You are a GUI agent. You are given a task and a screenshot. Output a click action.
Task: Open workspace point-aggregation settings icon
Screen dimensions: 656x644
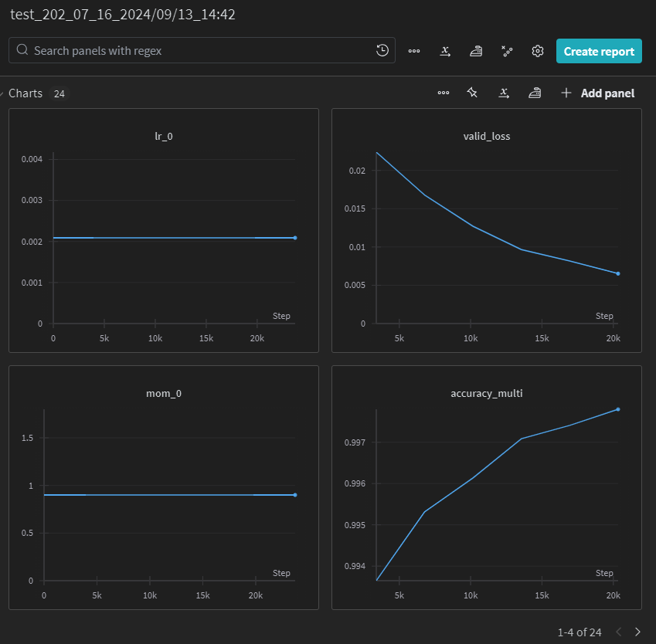(x=507, y=51)
